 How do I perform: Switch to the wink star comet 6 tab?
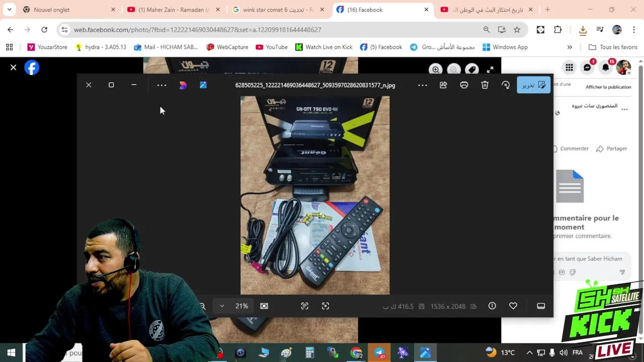pyautogui.click(x=278, y=10)
